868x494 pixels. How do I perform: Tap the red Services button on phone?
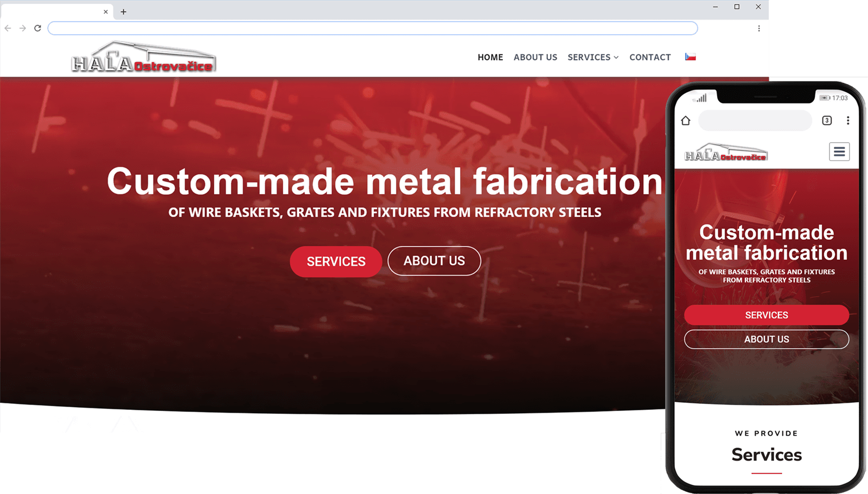(767, 315)
